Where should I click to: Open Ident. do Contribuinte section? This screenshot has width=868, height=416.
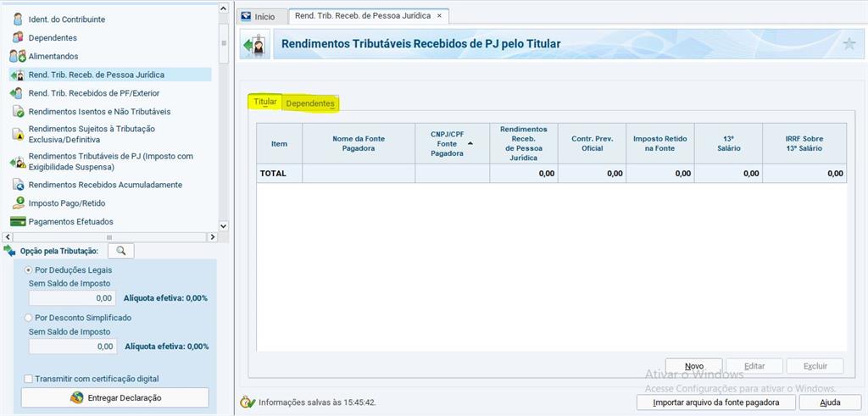click(x=66, y=19)
